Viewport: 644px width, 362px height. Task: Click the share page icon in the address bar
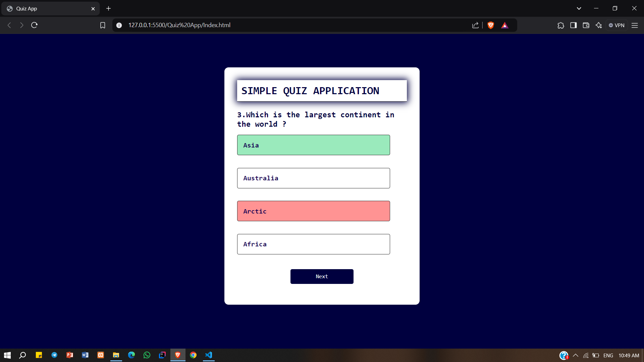475,25
